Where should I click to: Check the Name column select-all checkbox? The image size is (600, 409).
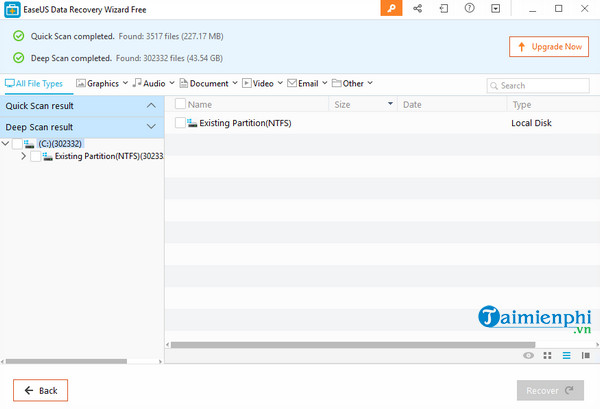tap(180, 104)
